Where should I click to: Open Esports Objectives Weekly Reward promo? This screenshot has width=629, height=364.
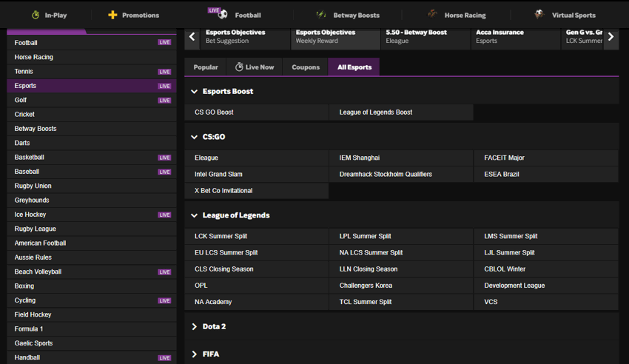[335, 38]
